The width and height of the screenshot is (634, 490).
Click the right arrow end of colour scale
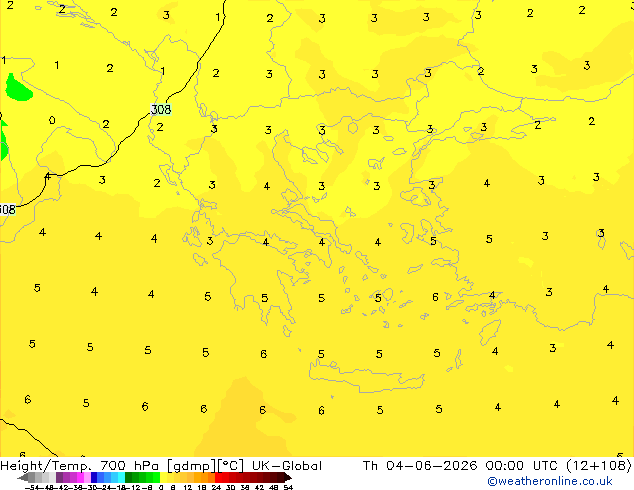pyautogui.click(x=287, y=477)
